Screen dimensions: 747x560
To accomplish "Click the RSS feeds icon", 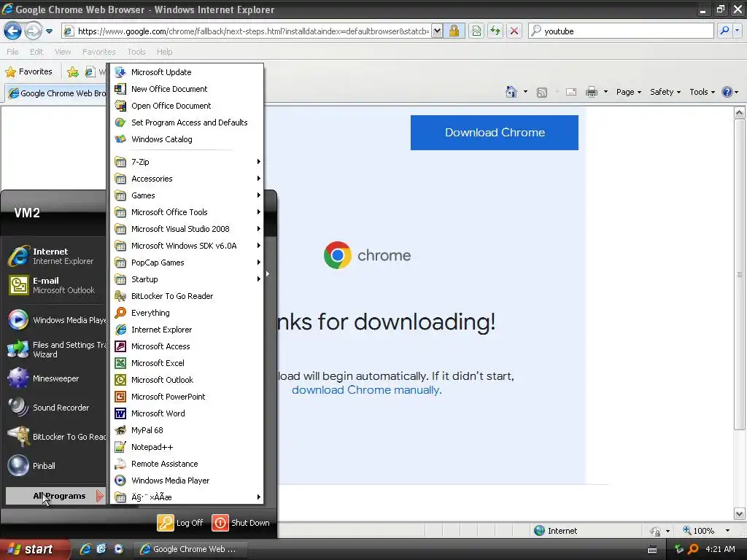I will coord(542,93).
